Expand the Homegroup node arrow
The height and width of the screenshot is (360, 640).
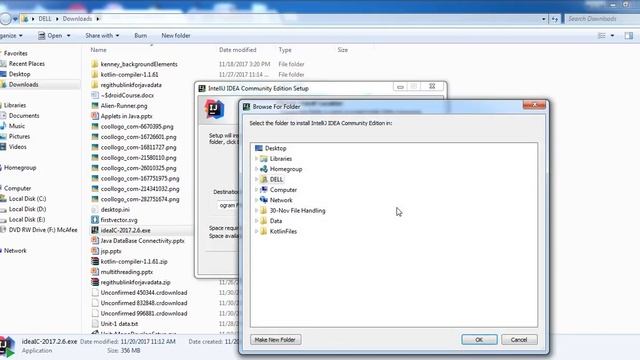coord(256,169)
